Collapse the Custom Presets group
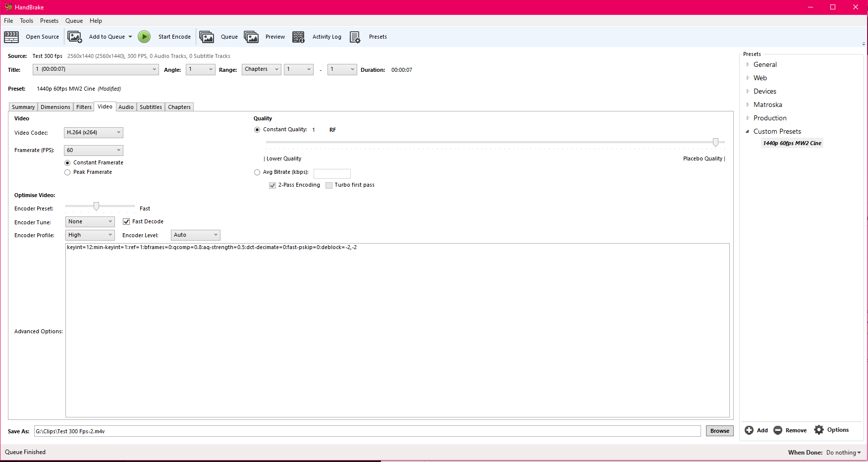The height and width of the screenshot is (462, 868). (747, 131)
